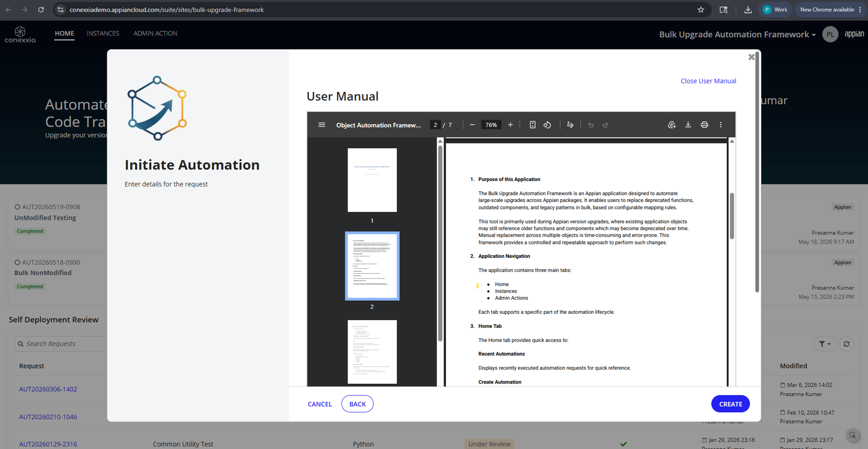Reload the browser page
The width and height of the screenshot is (868, 449).
(41, 9)
